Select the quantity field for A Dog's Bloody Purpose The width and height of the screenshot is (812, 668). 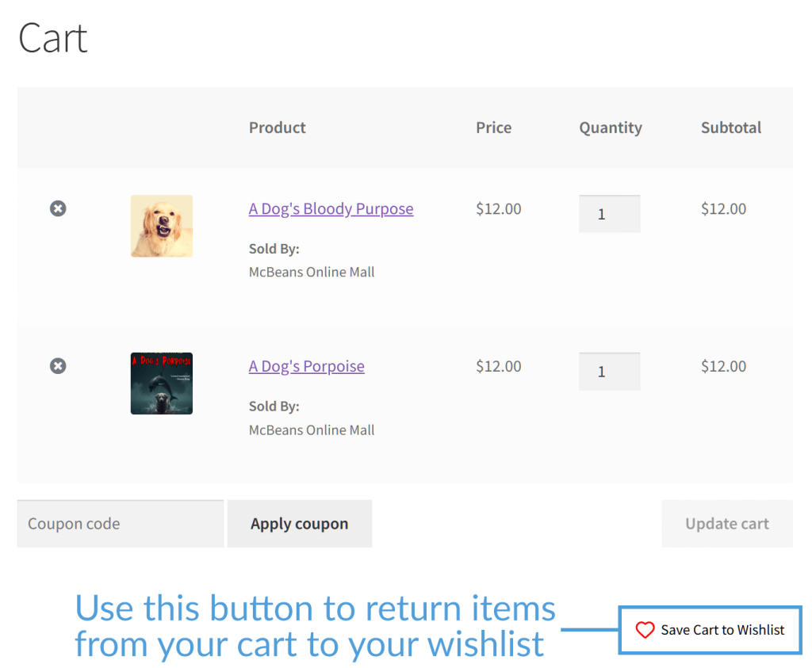click(609, 213)
